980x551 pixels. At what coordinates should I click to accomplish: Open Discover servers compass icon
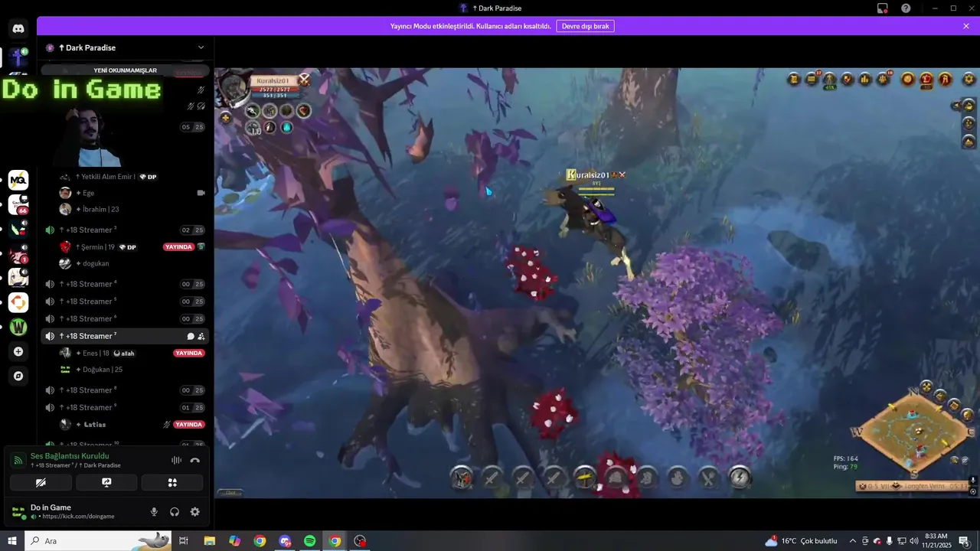click(18, 376)
